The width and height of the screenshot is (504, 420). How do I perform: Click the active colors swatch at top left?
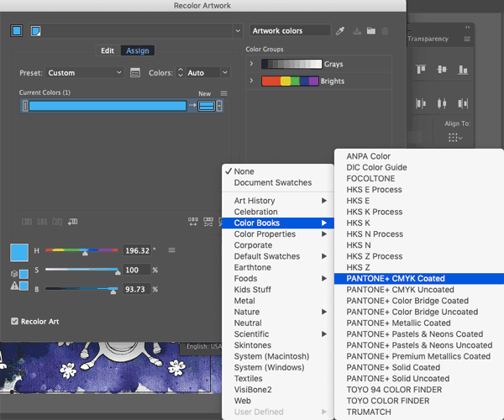(x=17, y=31)
